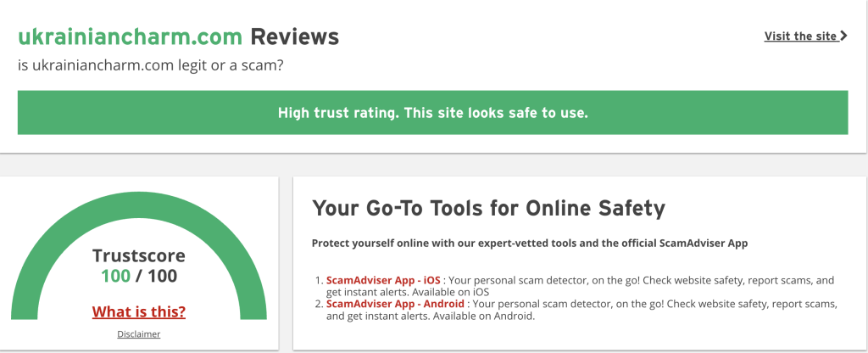Click the green "100" score number
Image resolution: width=868 pixels, height=353 pixels.
pos(115,276)
